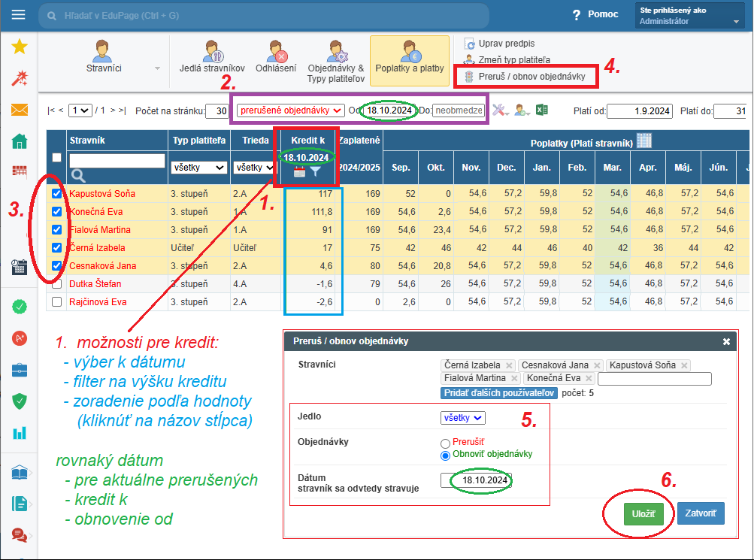The height and width of the screenshot is (560, 754).
Task: Open the Jedlo všetky dropdown in dialog
Action: [x=462, y=417]
